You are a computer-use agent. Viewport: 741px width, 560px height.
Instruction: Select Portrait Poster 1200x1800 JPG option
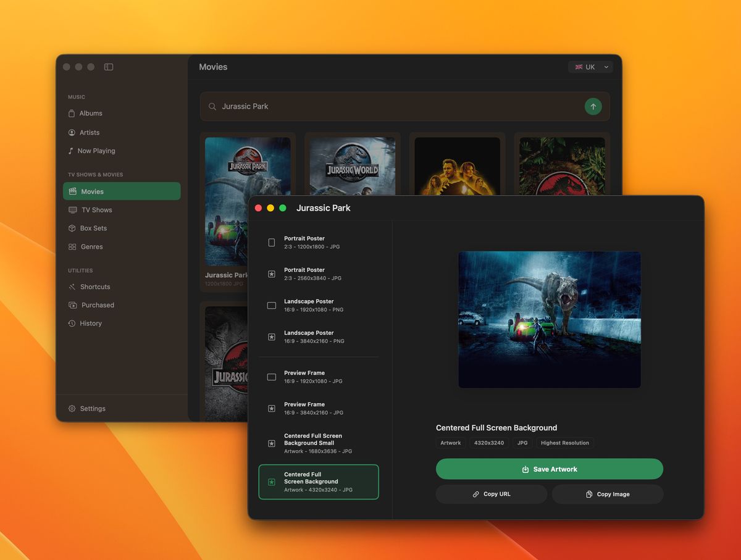pyautogui.click(x=319, y=242)
